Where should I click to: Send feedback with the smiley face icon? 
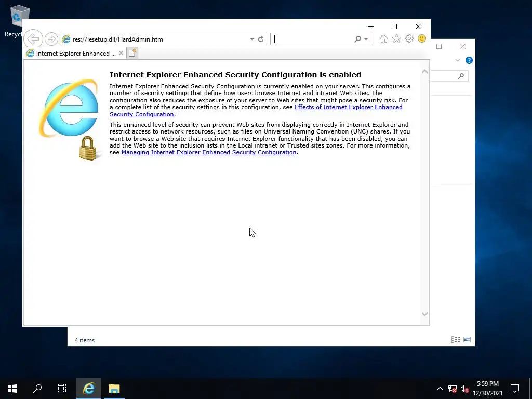point(422,38)
